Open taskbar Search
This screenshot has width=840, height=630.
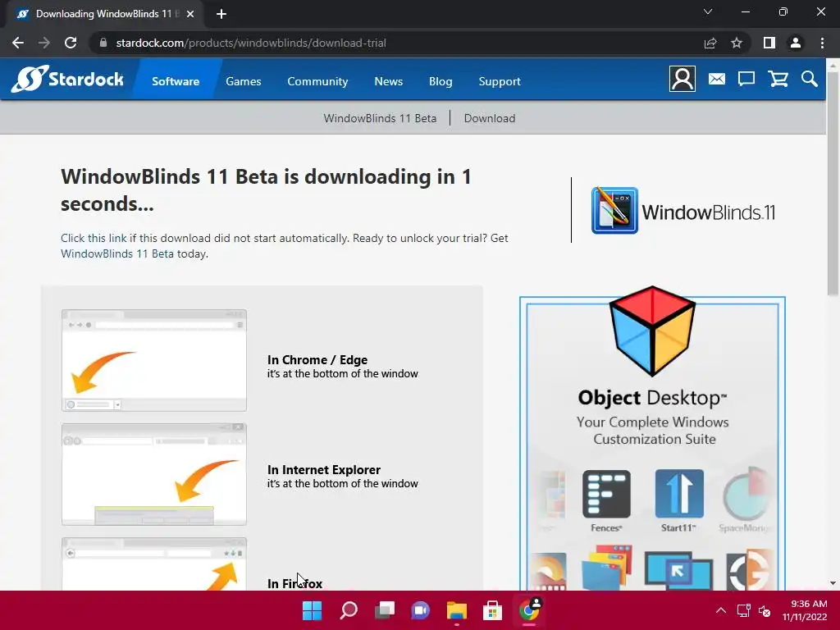click(349, 610)
